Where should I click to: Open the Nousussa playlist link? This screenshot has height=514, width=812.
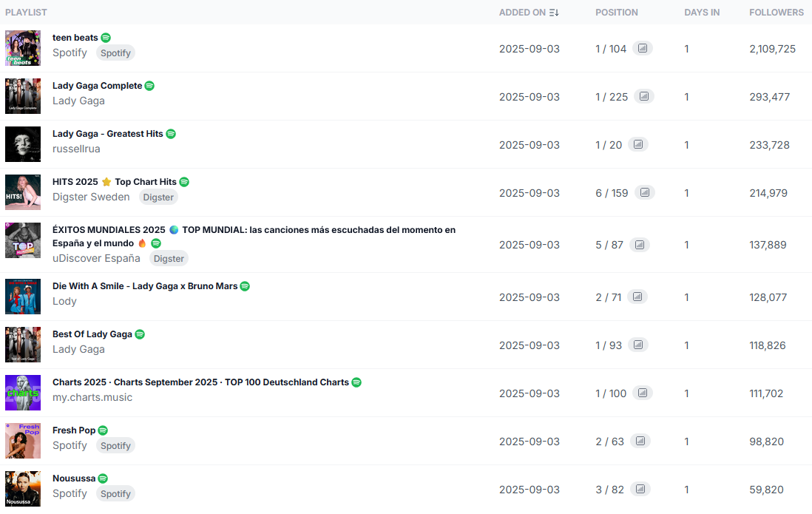coord(74,479)
